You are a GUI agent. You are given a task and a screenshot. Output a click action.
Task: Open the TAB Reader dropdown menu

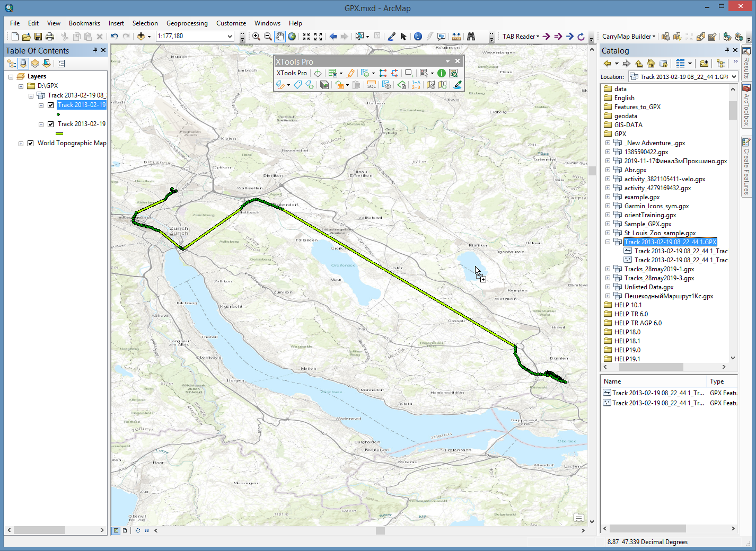click(521, 37)
